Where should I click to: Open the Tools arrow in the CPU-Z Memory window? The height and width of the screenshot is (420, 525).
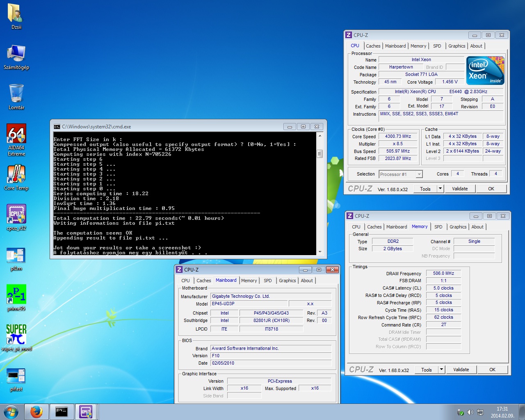tap(441, 370)
